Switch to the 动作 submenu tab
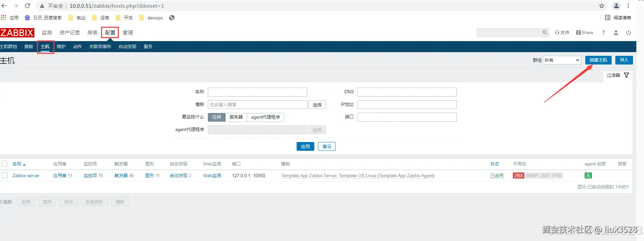 tap(77, 46)
